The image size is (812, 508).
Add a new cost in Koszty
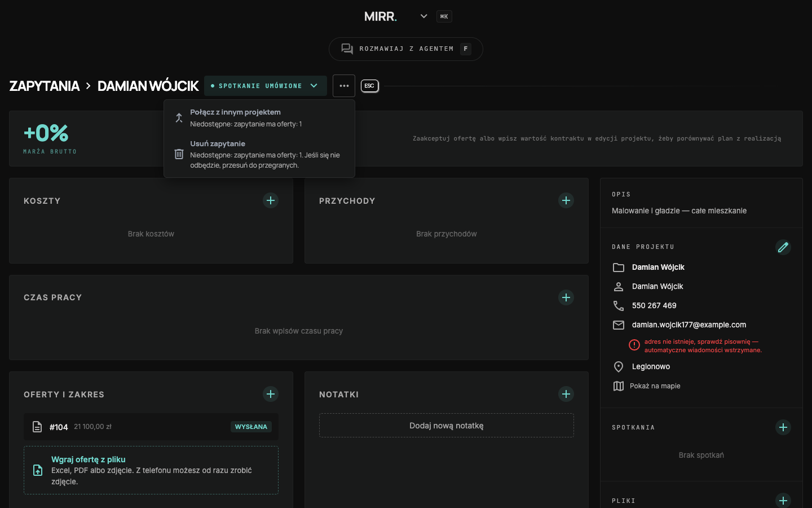click(x=271, y=200)
